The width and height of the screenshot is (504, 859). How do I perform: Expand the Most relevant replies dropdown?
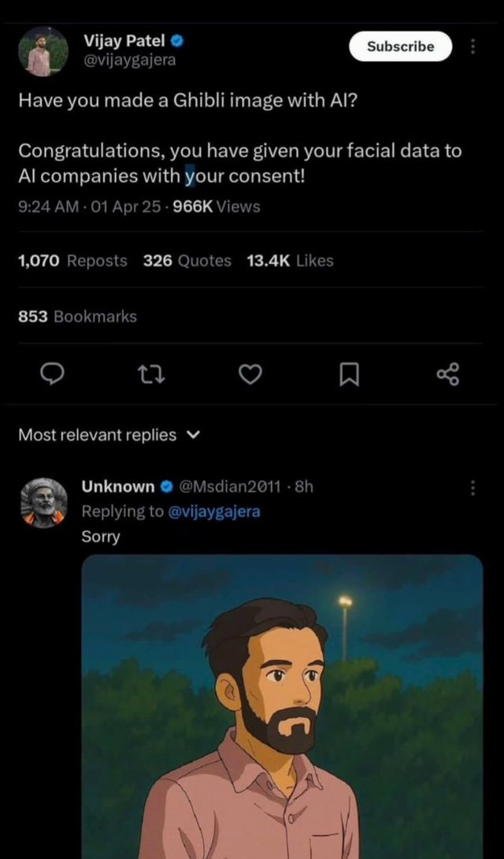[98, 434]
